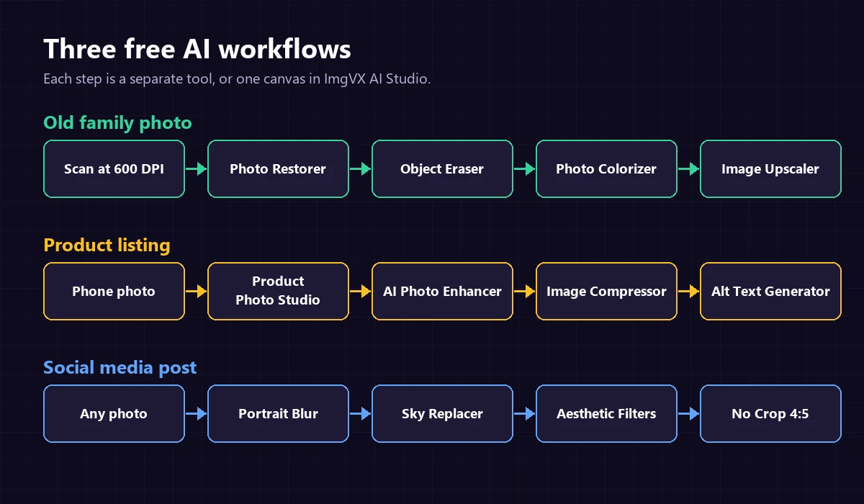Click the Phone photo box

pyautogui.click(x=114, y=292)
